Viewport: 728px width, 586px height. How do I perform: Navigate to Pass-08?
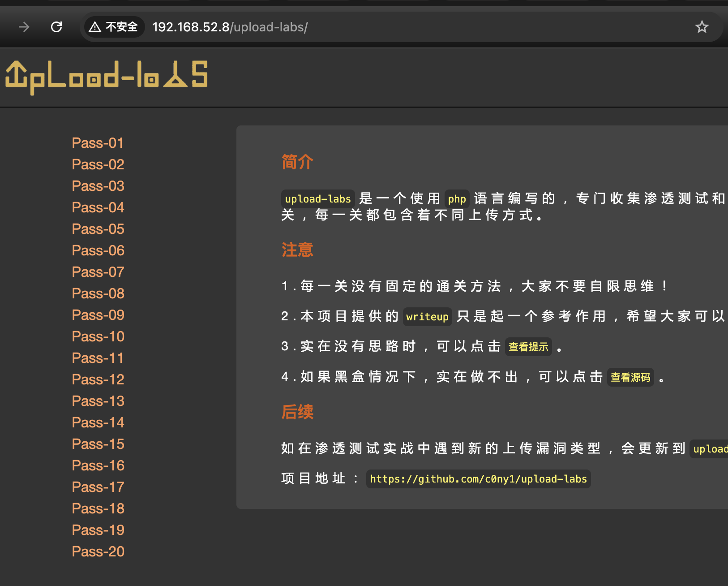98,293
